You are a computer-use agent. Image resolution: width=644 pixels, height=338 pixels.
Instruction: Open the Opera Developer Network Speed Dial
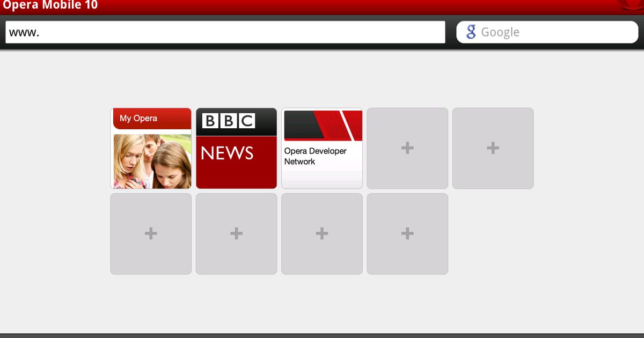tap(321, 148)
